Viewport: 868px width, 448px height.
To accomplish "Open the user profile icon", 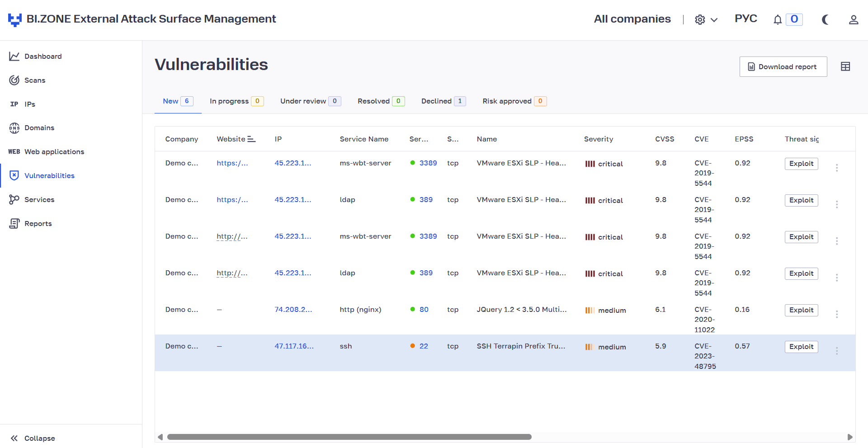I will point(854,19).
